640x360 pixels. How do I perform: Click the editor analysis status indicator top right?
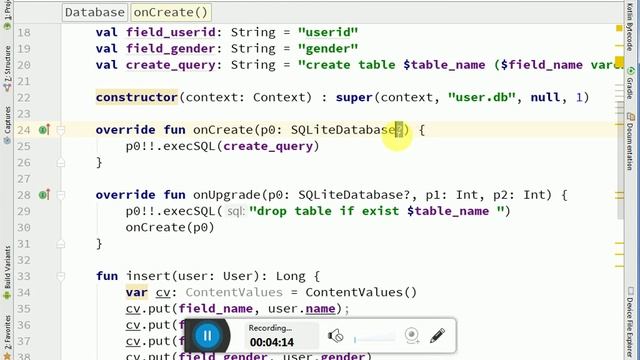pyautogui.click(x=619, y=28)
